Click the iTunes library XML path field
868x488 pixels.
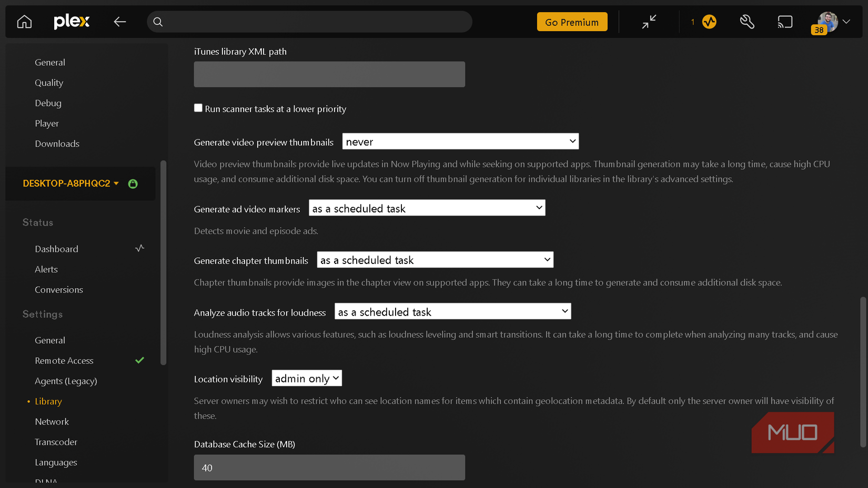click(x=329, y=74)
